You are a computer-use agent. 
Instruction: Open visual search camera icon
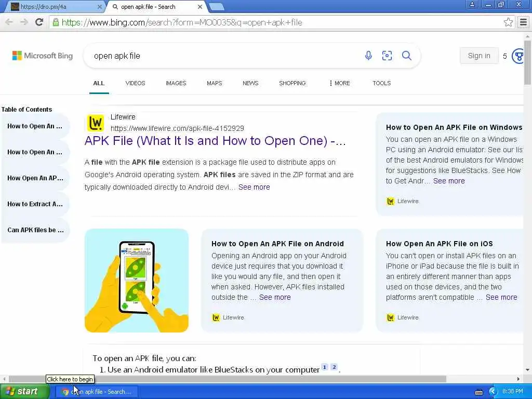[x=387, y=55]
